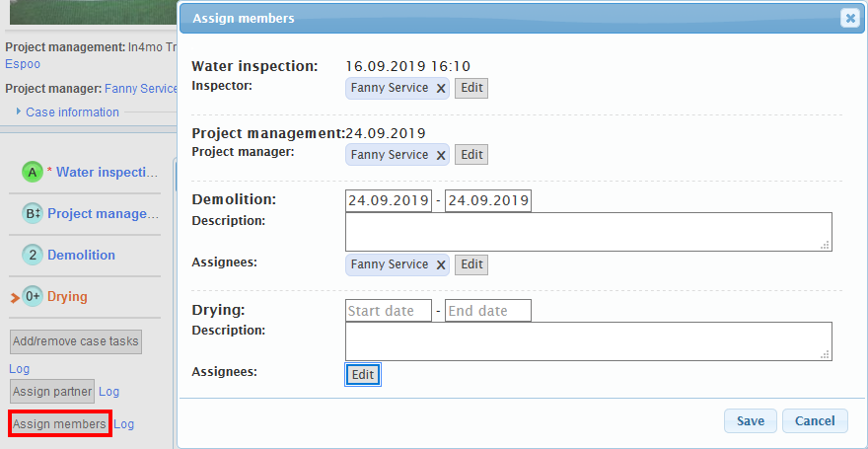Save the member assignments

point(750,420)
